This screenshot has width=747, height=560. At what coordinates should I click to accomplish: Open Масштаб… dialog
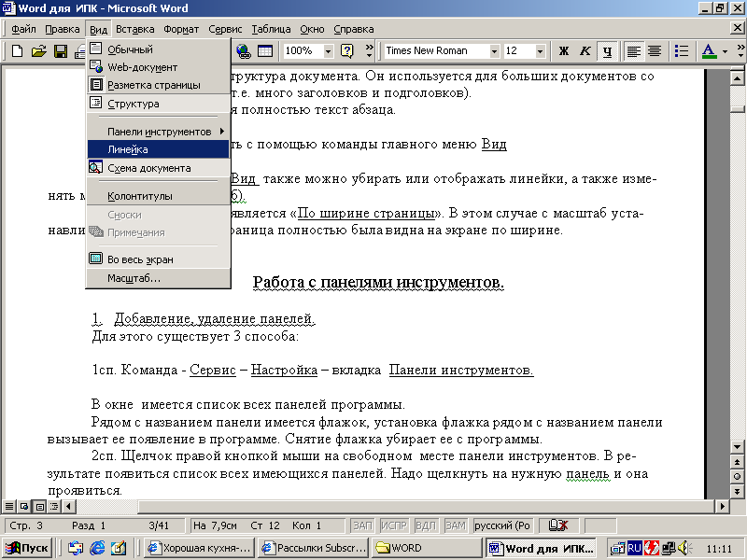point(158,278)
